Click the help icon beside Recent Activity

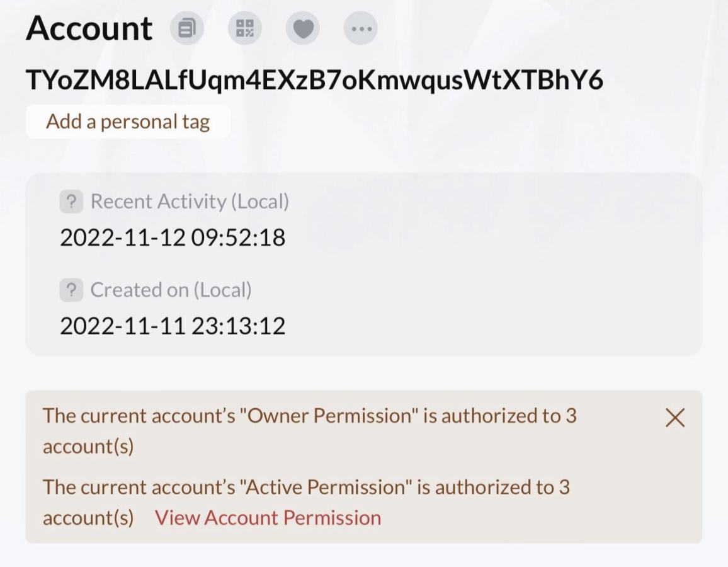[71, 202]
